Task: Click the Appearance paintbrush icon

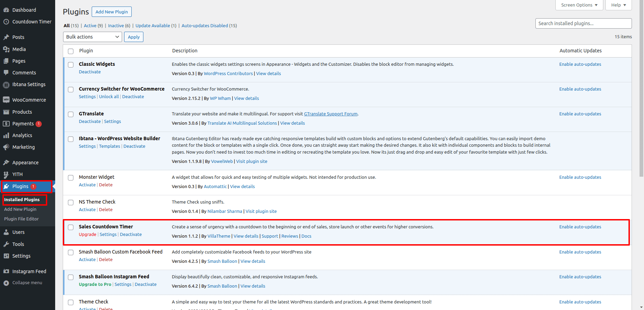Action: click(6, 163)
